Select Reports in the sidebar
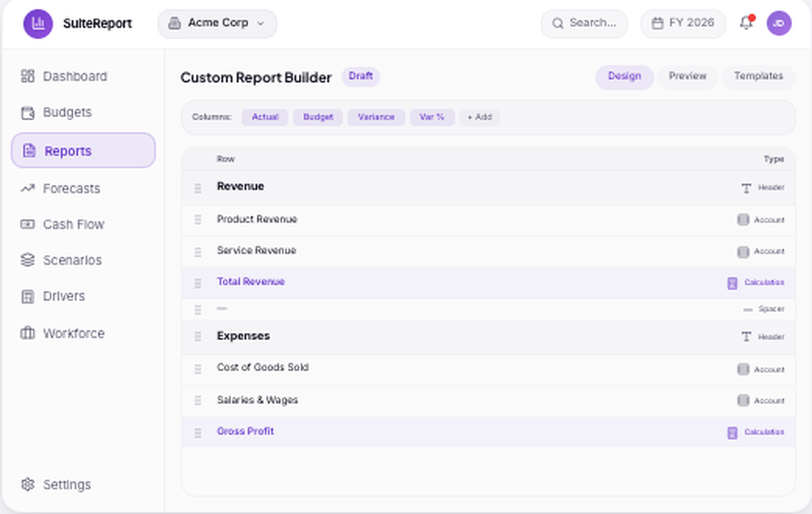The height and width of the screenshot is (514, 812). (84, 151)
